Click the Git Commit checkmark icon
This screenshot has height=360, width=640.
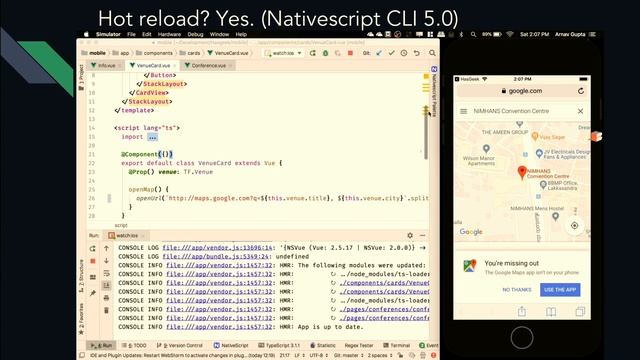click(391, 53)
